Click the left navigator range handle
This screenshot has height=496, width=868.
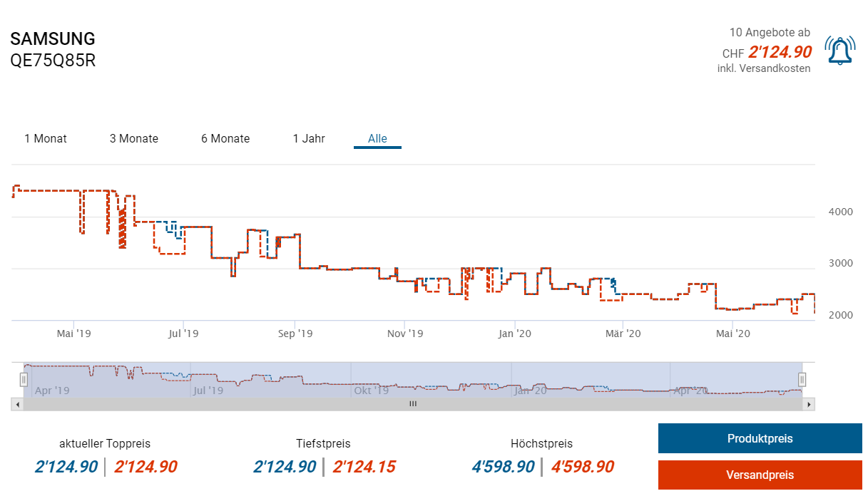[x=24, y=379]
